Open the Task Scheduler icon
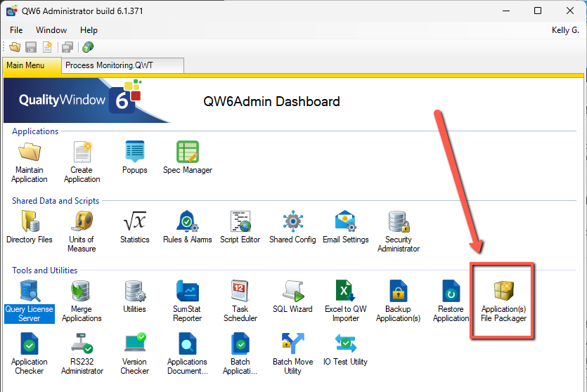 pyautogui.click(x=240, y=292)
